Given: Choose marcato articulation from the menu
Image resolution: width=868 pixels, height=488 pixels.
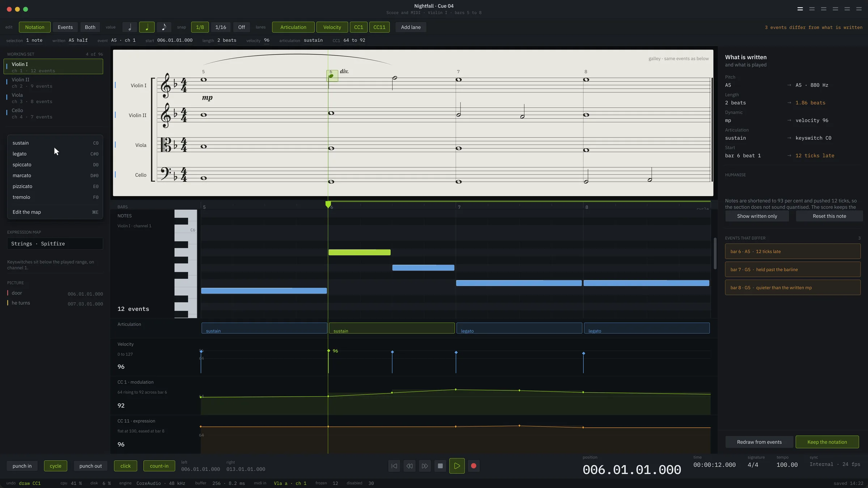Looking at the screenshot, I should tap(55, 176).
